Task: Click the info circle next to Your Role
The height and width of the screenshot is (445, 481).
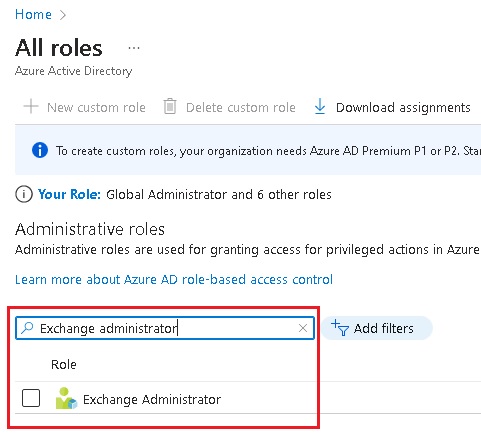Action: [x=24, y=194]
